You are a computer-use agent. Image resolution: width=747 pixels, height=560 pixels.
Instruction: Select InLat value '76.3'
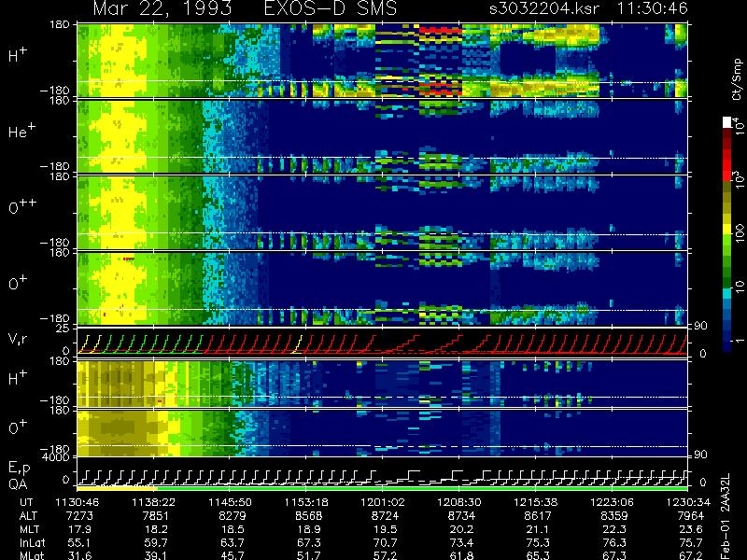pyautogui.click(x=614, y=542)
